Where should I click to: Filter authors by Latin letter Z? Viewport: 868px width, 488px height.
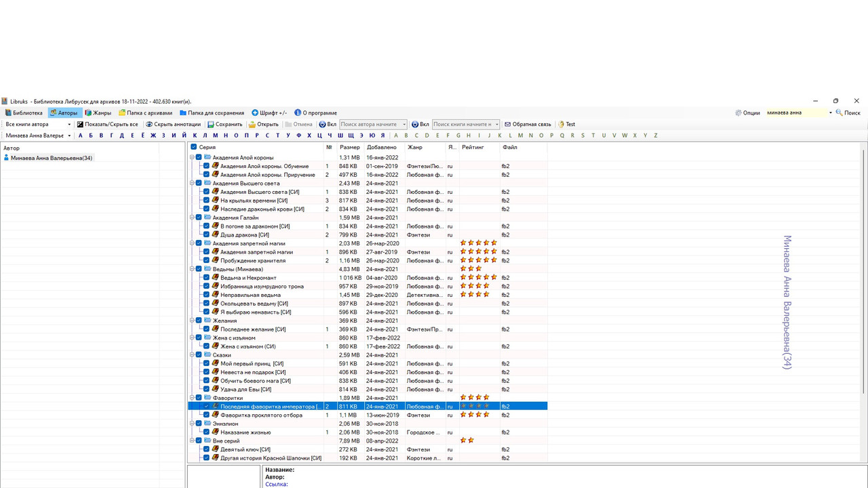656,136
